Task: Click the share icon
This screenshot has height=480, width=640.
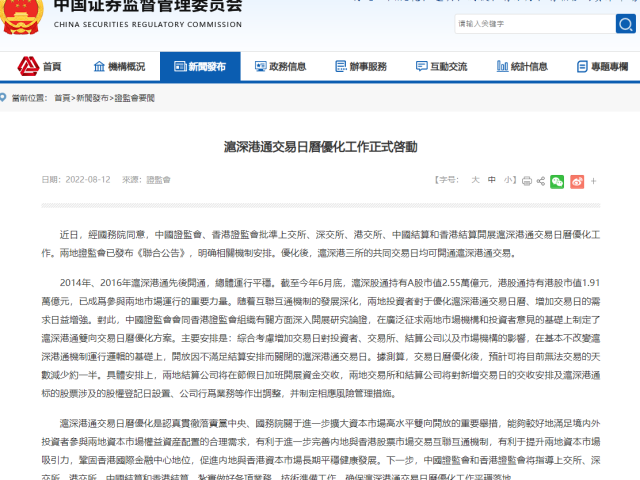Action: (x=541, y=181)
